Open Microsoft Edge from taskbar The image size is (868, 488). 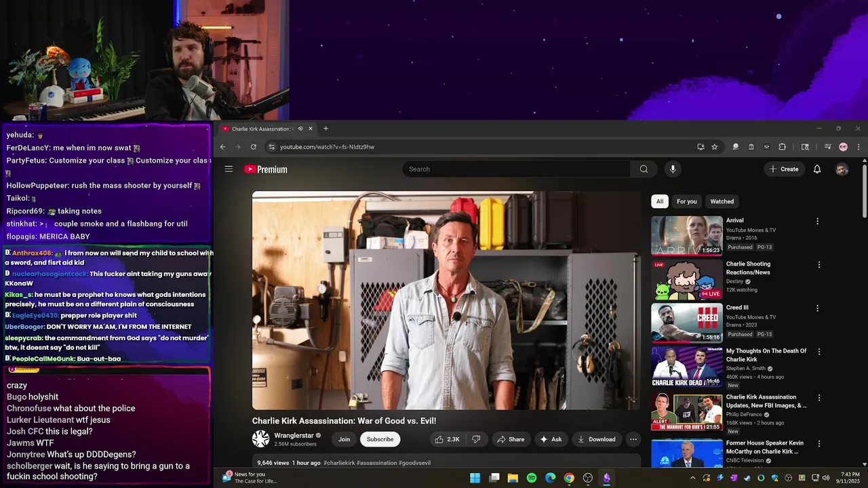[x=550, y=478]
